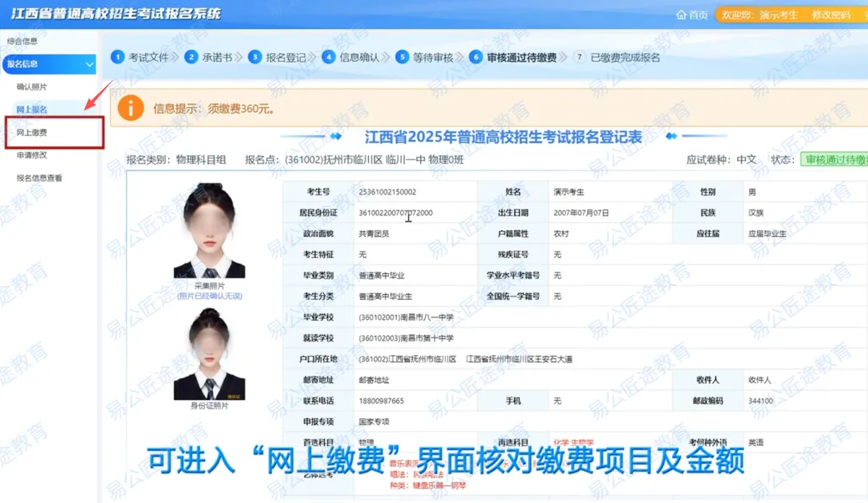Click the 采集照片 portrait thumbnail
Screen dimensions: 868x503
pos(209,231)
